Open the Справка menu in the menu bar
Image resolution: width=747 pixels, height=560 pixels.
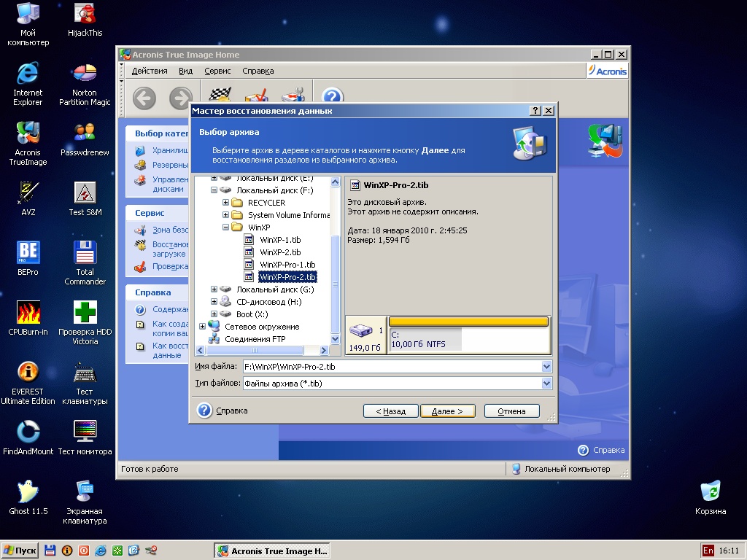(258, 71)
